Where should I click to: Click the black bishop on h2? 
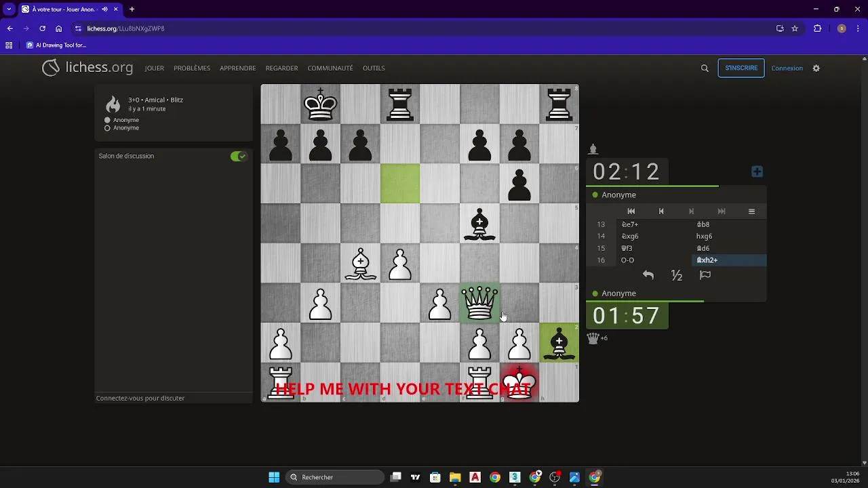coord(559,343)
